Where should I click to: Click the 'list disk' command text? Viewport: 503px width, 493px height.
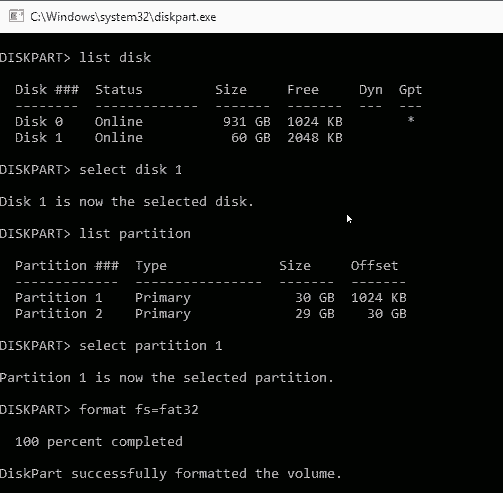tap(115, 58)
